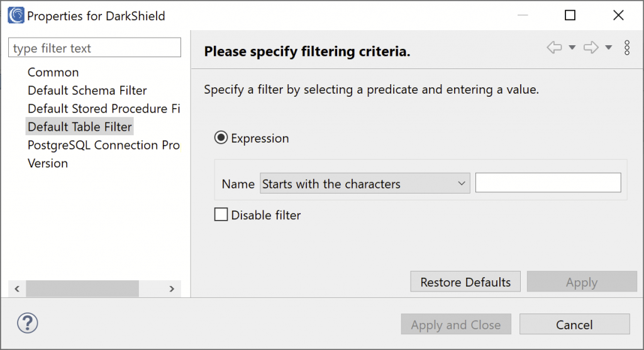Click the filter value text field
This screenshot has height=350, width=644.
tap(548, 182)
